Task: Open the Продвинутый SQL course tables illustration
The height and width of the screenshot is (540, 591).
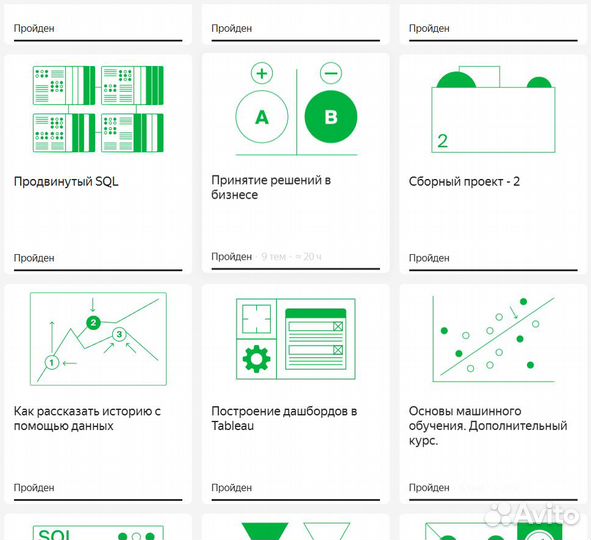Action: 98,109
